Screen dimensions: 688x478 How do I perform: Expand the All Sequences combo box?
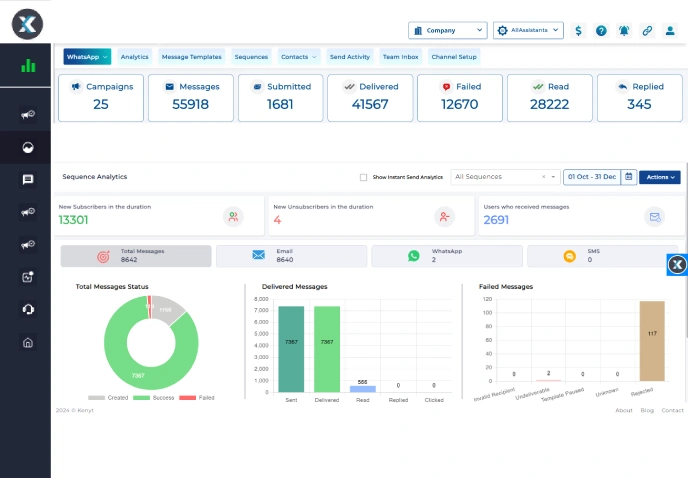click(505, 177)
